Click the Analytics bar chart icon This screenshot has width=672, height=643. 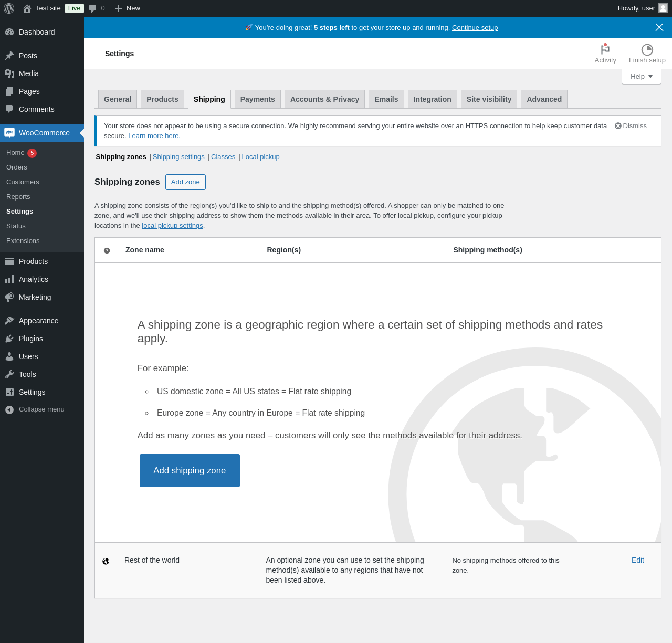pyautogui.click(x=9, y=279)
